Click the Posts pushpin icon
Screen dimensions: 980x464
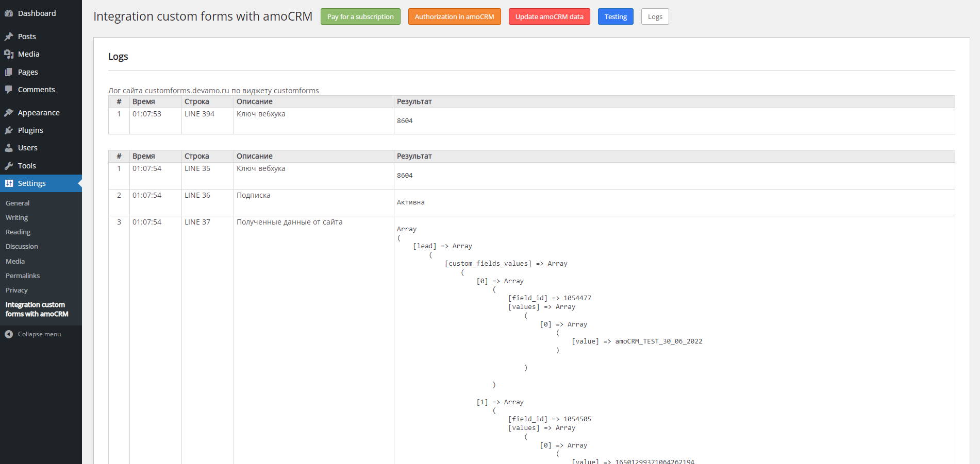(x=9, y=37)
